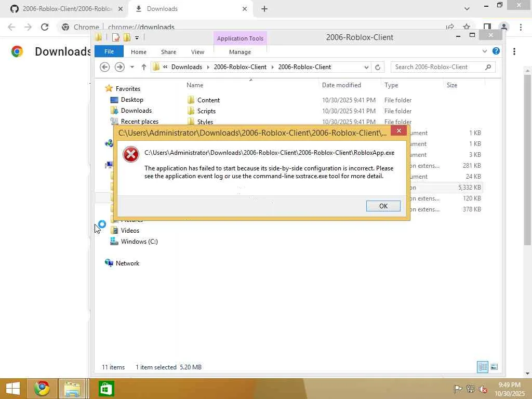The image size is (532, 399).
Task: Go up one folder level
Action: click(x=143, y=67)
